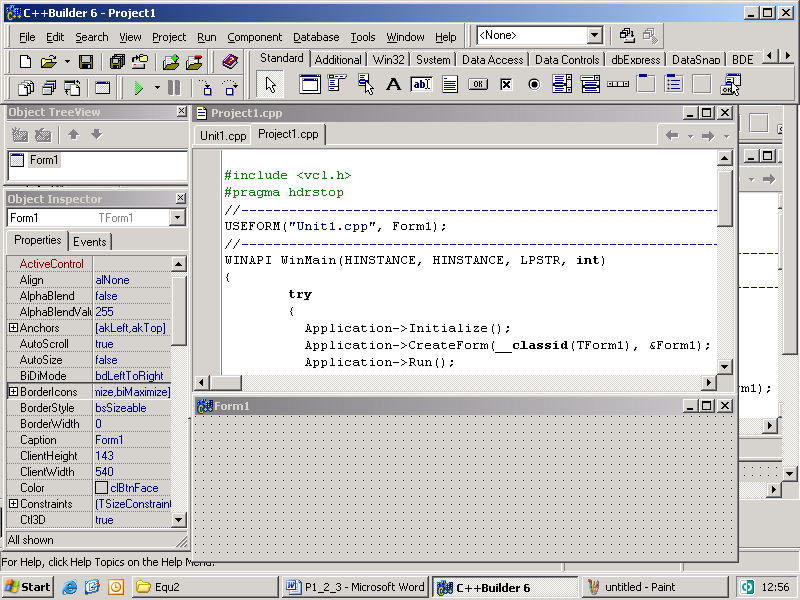Click the Object TreeView move up arrow
This screenshot has height=600, width=800.
pyautogui.click(x=73, y=135)
